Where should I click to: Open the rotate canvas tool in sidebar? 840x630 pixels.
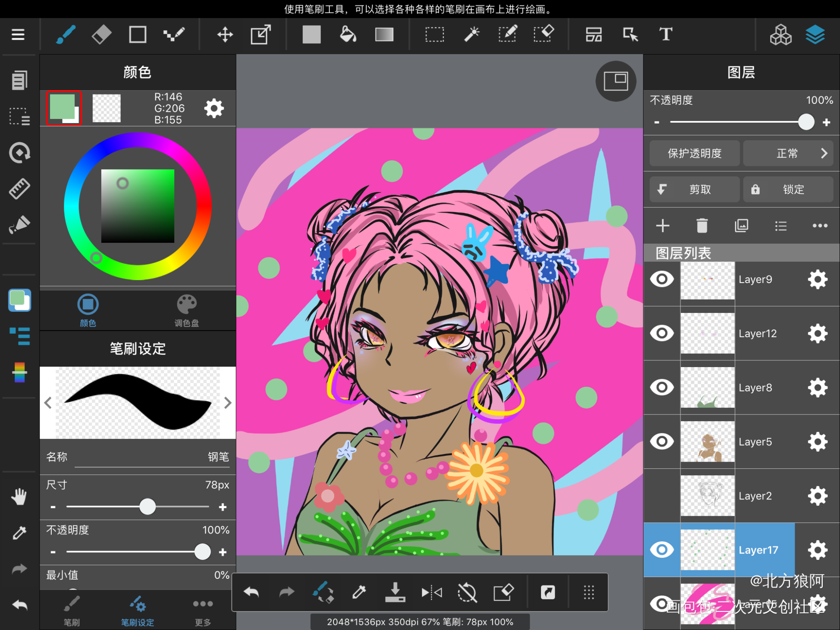pos(19,153)
